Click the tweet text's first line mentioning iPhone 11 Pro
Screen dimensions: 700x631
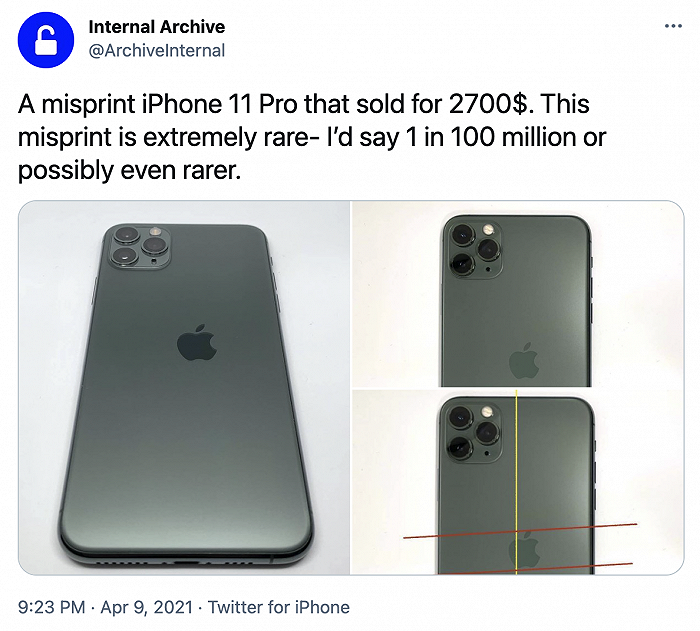[x=304, y=104]
